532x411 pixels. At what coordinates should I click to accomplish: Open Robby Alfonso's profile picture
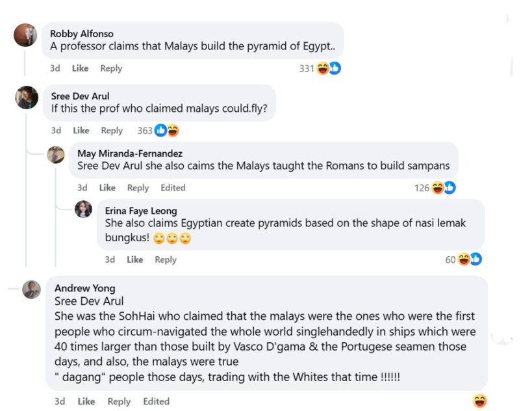tap(25, 34)
